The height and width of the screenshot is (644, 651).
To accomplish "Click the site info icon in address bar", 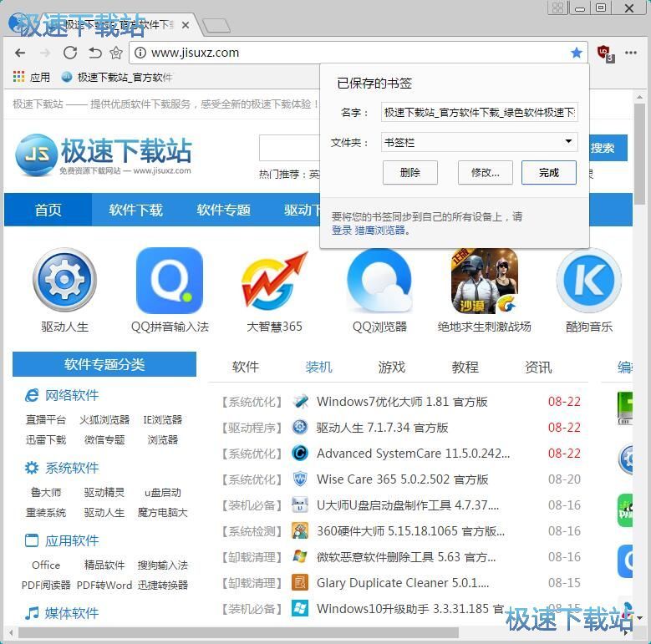I will 140,53.
